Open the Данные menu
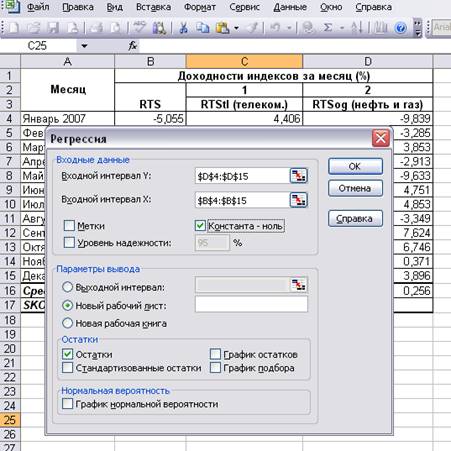Screen dimensions: 451x451 (x=290, y=7)
